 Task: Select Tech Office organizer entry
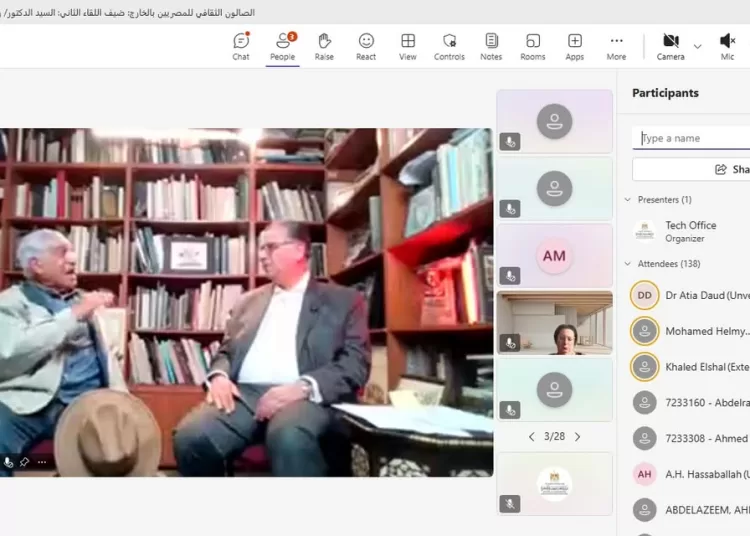(x=689, y=231)
